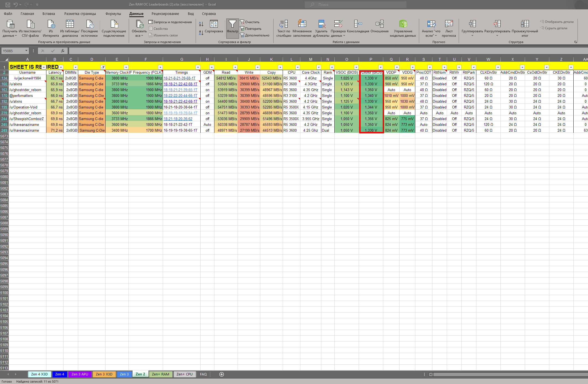
Task: Toggle the active filter on Die Type column
Action: click(x=103, y=67)
